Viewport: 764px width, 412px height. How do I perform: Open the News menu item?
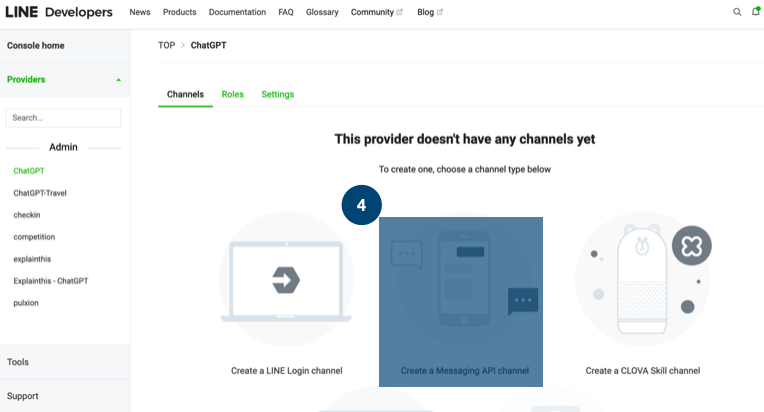140,12
